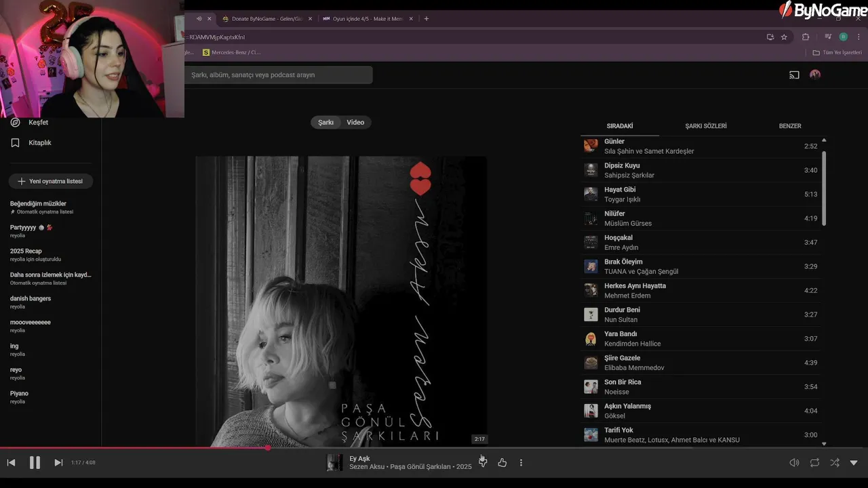Click the large Ey Aşk album artwork
The width and height of the screenshot is (868, 488).
click(x=341, y=301)
